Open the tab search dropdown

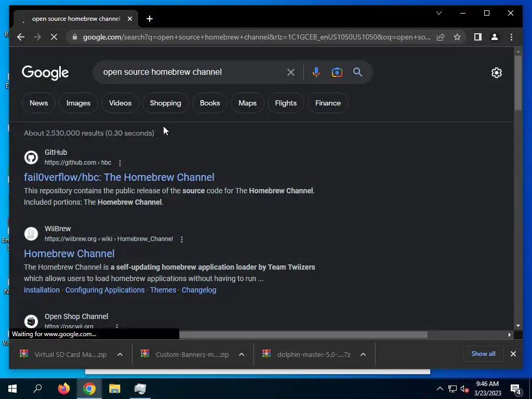438,13
